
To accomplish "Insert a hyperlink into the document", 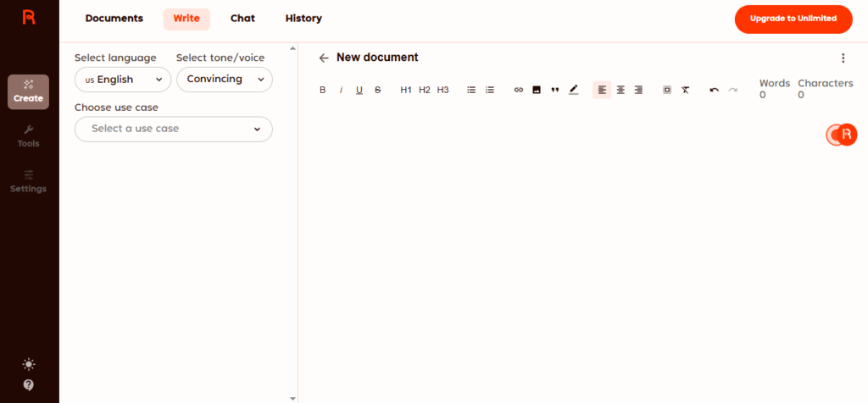I will (x=519, y=90).
